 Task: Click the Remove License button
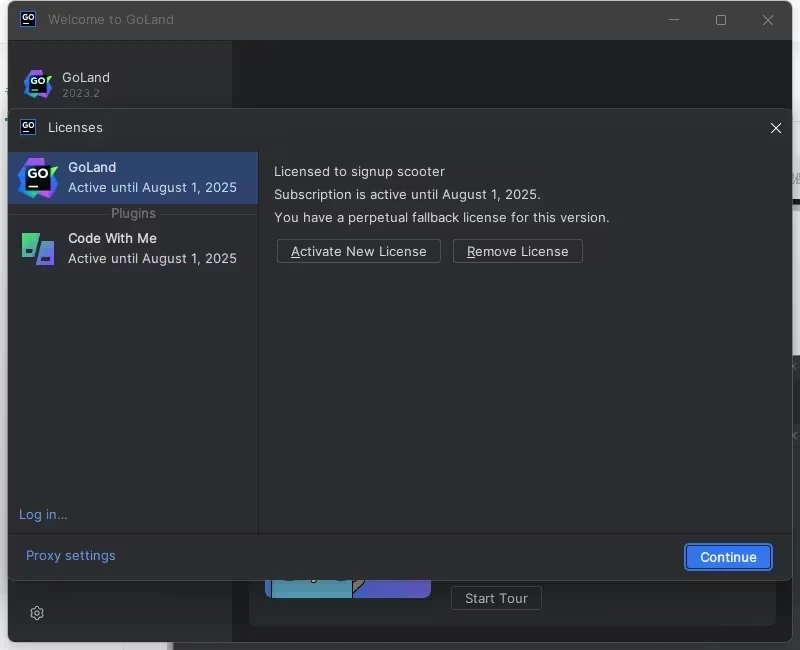pos(517,251)
